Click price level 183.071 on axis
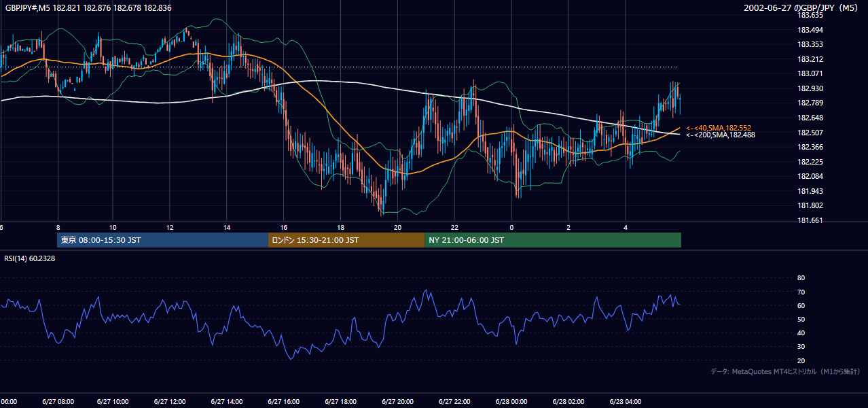 [x=810, y=73]
